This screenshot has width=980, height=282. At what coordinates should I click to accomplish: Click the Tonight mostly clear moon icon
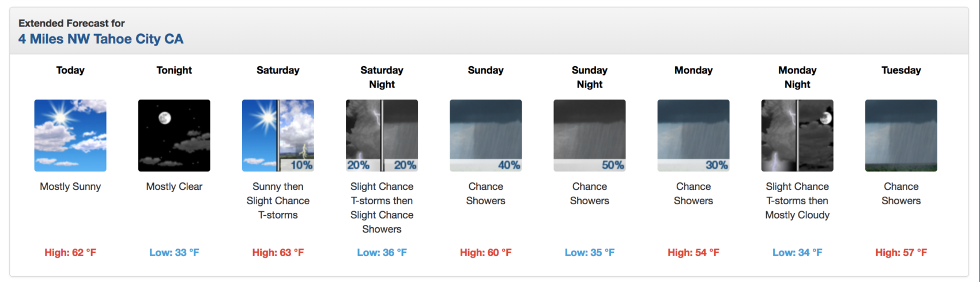click(174, 135)
